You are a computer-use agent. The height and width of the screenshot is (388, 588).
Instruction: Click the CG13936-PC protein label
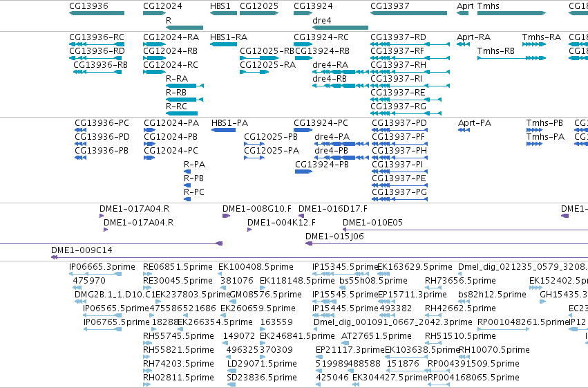point(102,123)
